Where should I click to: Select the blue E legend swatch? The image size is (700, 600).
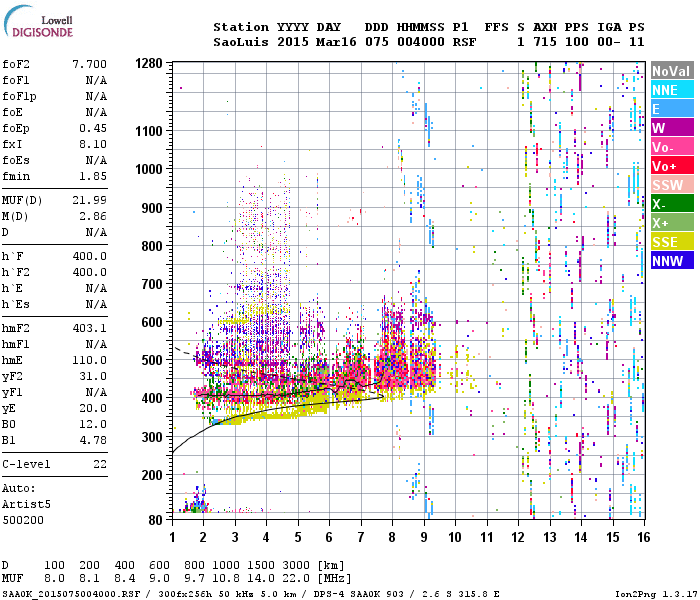click(672, 108)
